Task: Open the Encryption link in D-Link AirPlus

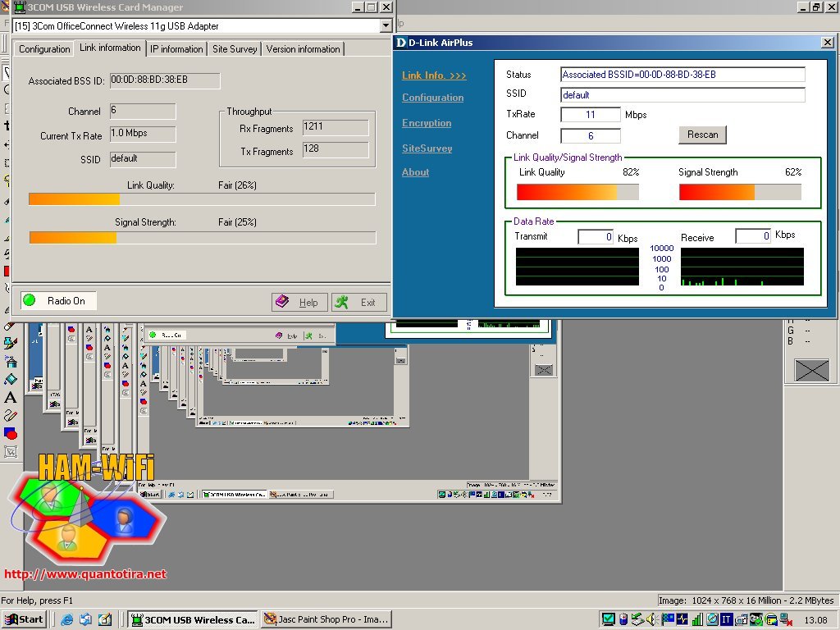Action: tap(427, 123)
